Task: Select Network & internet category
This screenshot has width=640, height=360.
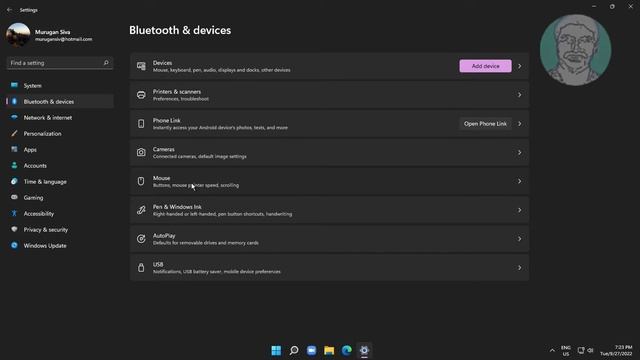Action: pos(60,117)
